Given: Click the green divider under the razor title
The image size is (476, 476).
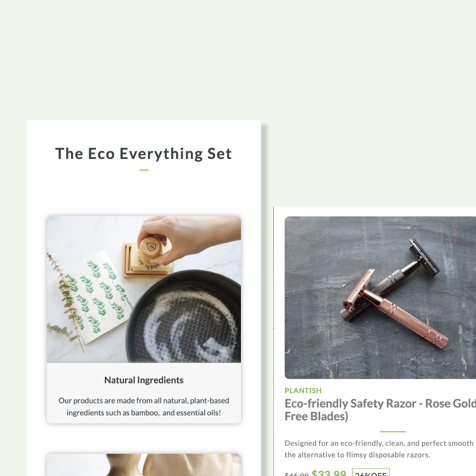Looking at the screenshot, I should (392, 432).
